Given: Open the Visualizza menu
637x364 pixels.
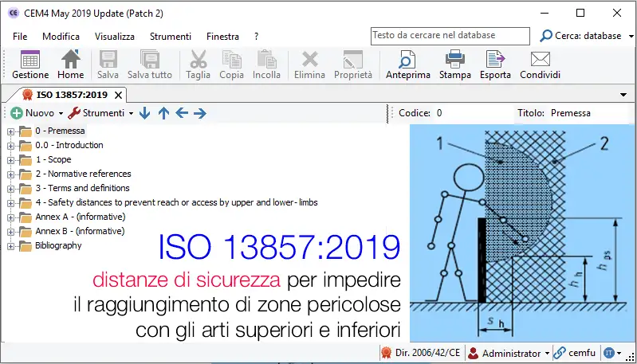Looking at the screenshot, I should click(115, 37).
